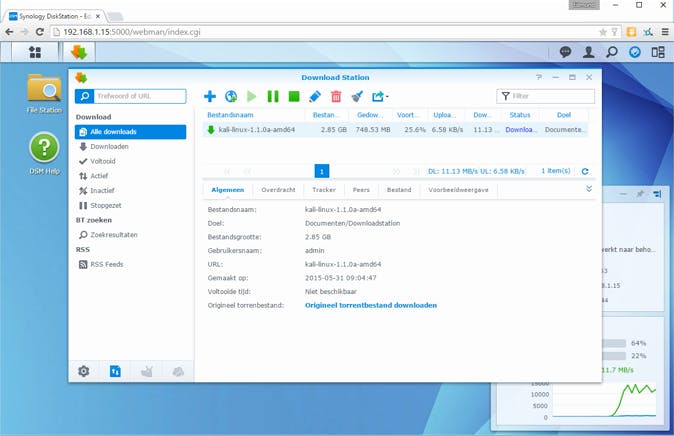Viewport: 674px width, 436px height.
Task: Open Download Station help question mark
Action: 539,77
